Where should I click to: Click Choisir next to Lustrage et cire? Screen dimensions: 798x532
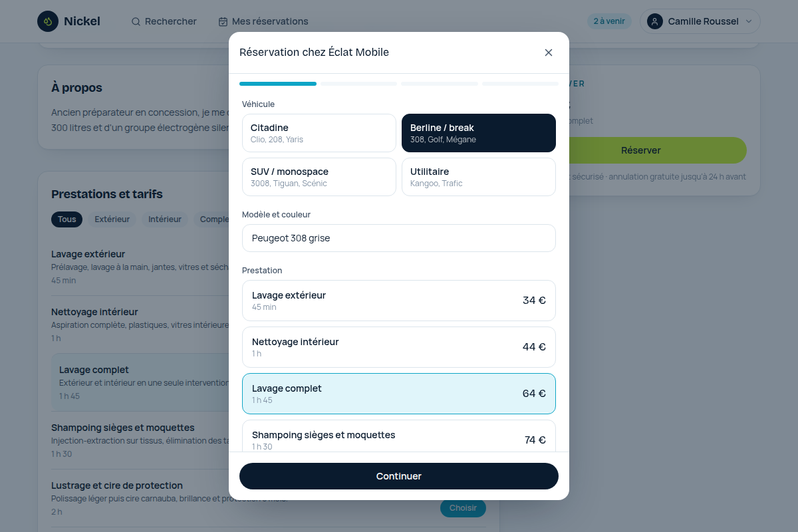coord(463,508)
